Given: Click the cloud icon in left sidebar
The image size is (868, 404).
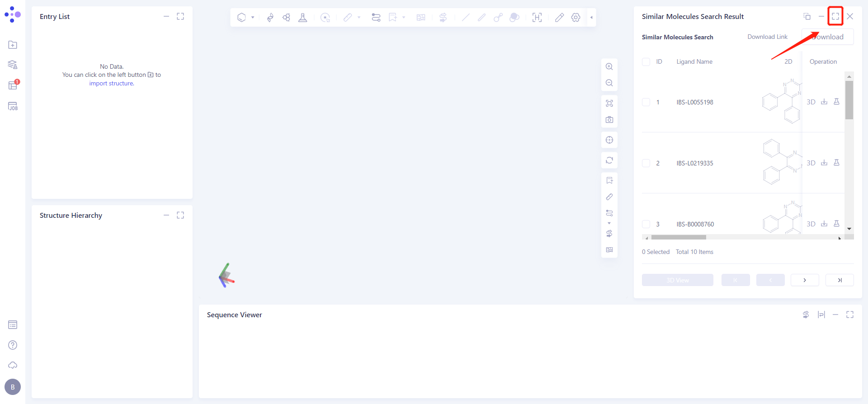Looking at the screenshot, I should tap(13, 365).
